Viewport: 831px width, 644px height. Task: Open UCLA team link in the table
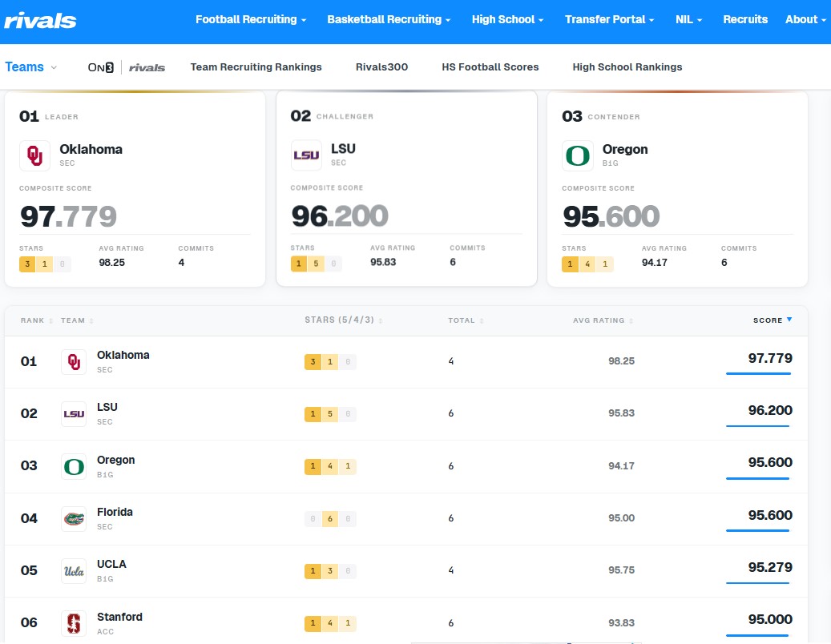(111, 564)
